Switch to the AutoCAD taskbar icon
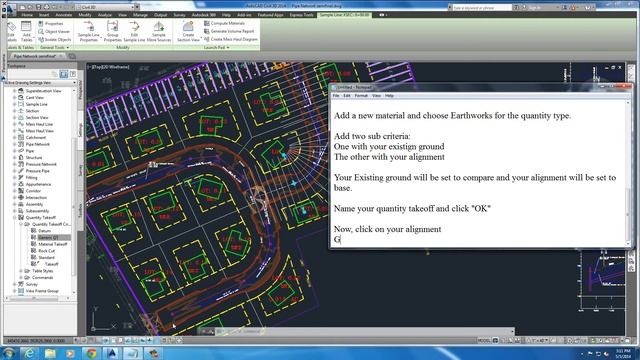 [x=112, y=353]
